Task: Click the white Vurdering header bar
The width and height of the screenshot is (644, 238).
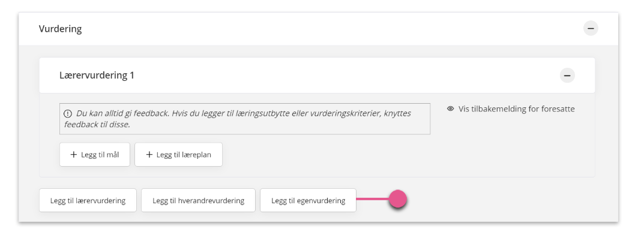Action: (318, 29)
